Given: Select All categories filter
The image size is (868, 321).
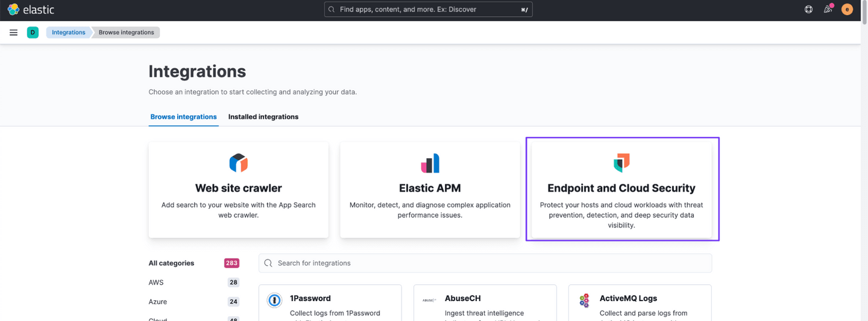Looking at the screenshot, I should point(171,263).
